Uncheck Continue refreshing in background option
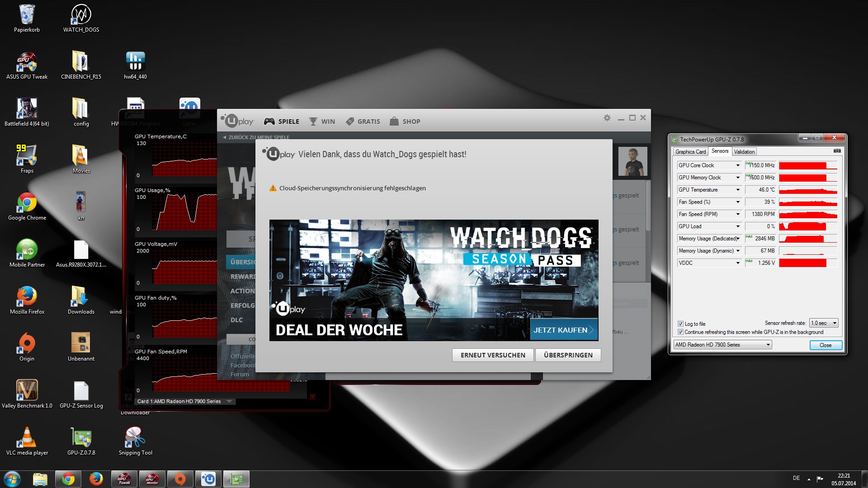 tap(680, 332)
